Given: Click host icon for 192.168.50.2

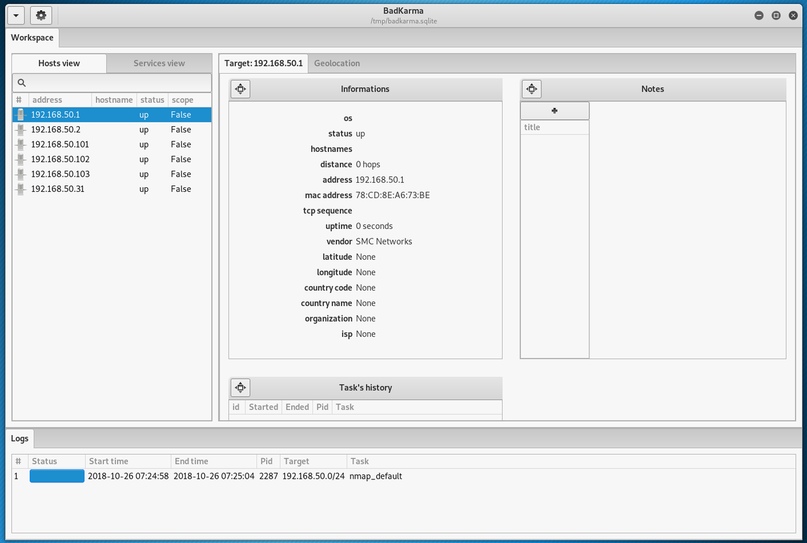Looking at the screenshot, I should [20, 130].
